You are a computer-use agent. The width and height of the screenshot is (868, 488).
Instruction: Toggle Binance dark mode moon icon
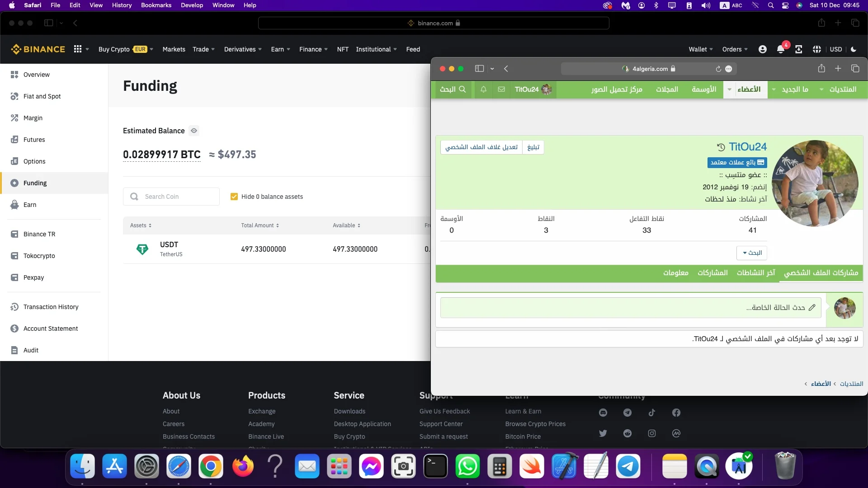click(854, 49)
